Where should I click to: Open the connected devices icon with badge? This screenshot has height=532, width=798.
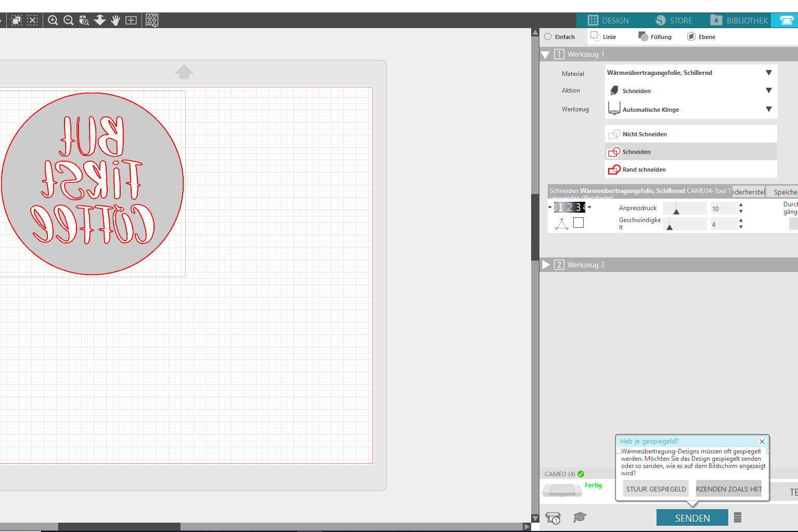[553, 518]
